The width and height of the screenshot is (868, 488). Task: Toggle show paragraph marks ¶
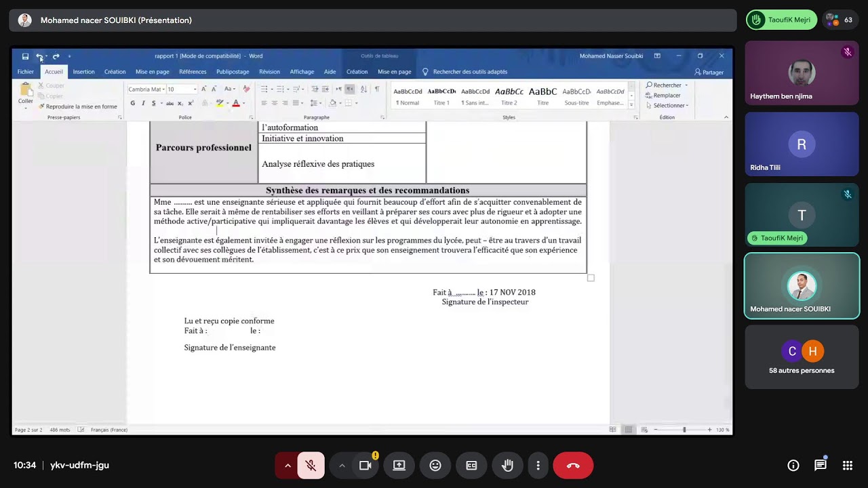pyautogui.click(x=377, y=89)
